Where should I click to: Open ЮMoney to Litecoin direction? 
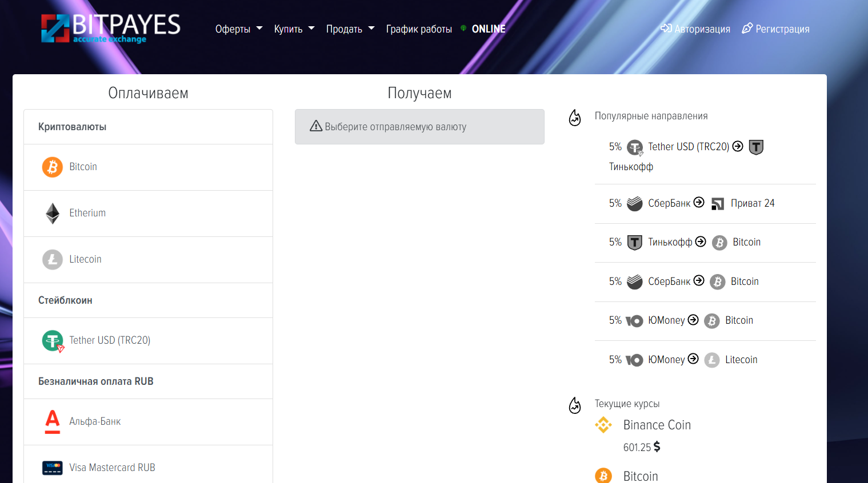705,360
